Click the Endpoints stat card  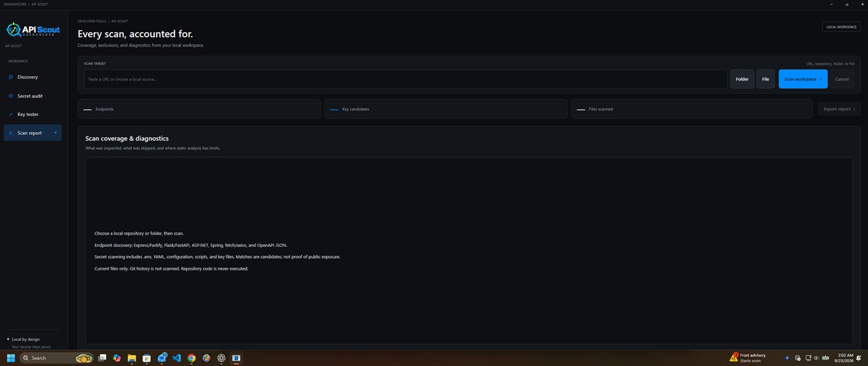[199, 109]
